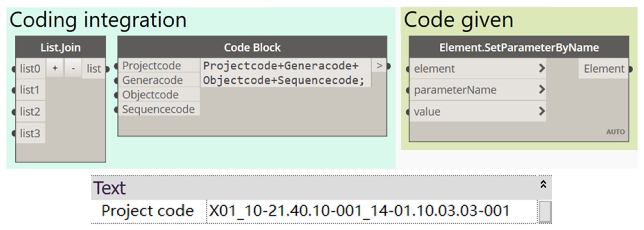Select the Coding integration group title
This screenshot has width=644, height=230.
click(x=98, y=20)
